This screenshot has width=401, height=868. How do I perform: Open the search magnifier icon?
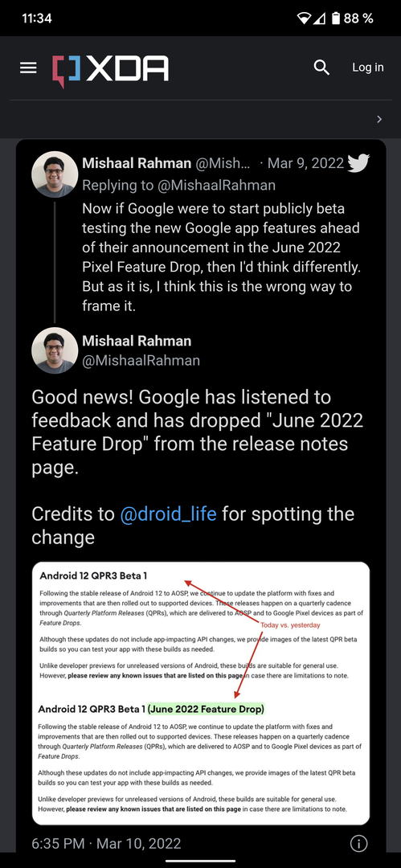(321, 68)
